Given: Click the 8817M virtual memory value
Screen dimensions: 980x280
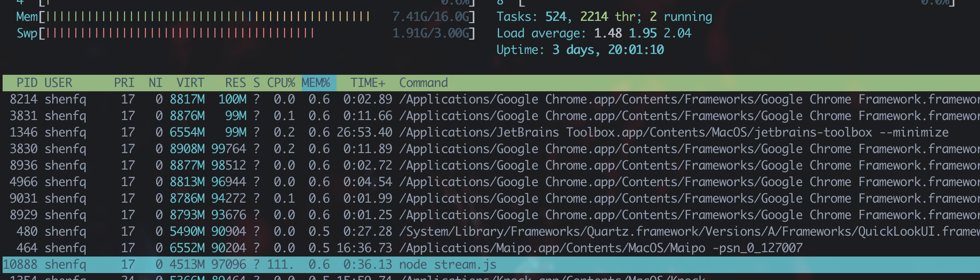Looking at the screenshot, I should 187,99.
